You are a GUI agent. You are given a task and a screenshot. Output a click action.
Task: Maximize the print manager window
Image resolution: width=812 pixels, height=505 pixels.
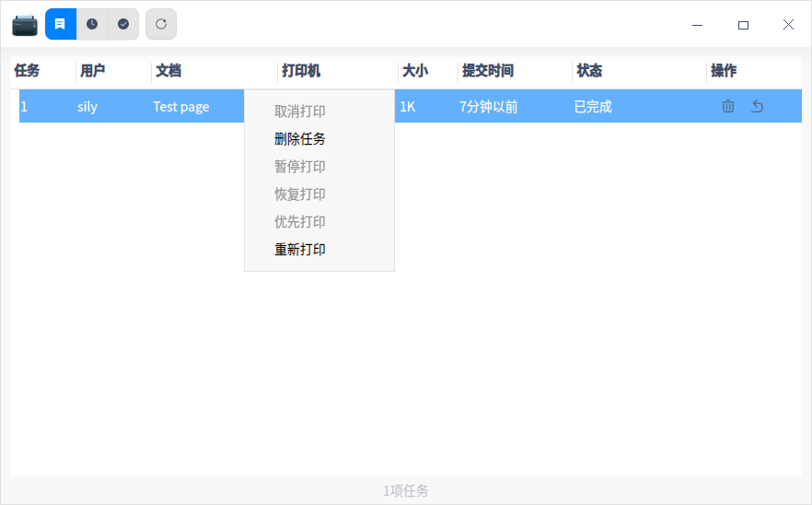743,24
